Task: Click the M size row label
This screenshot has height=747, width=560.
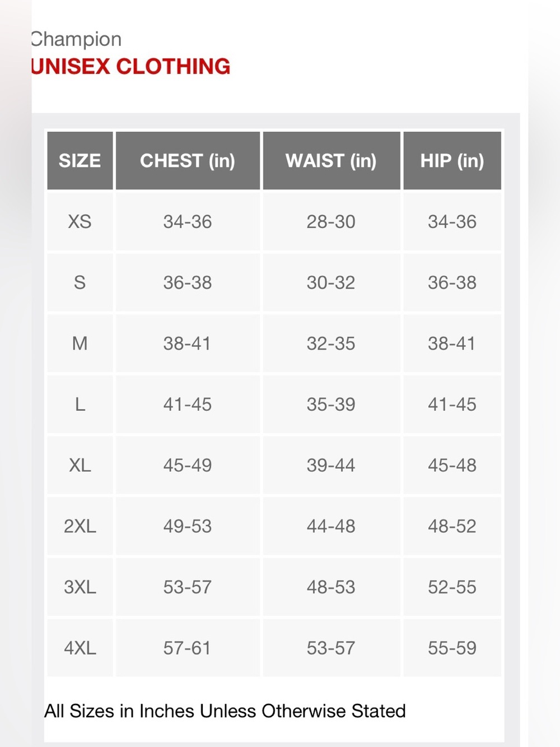Action: (80, 344)
